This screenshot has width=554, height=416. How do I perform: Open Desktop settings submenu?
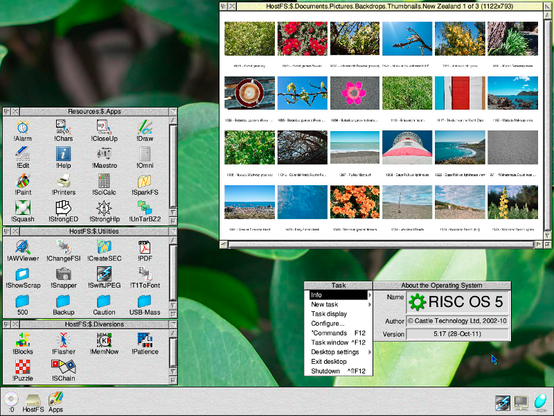click(x=338, y=352)
